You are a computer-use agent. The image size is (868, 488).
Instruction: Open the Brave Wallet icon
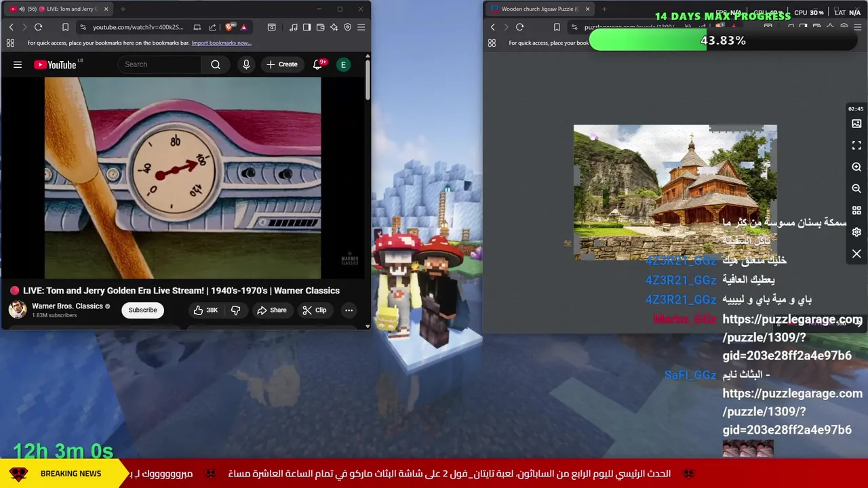click(x=320, y=27)
